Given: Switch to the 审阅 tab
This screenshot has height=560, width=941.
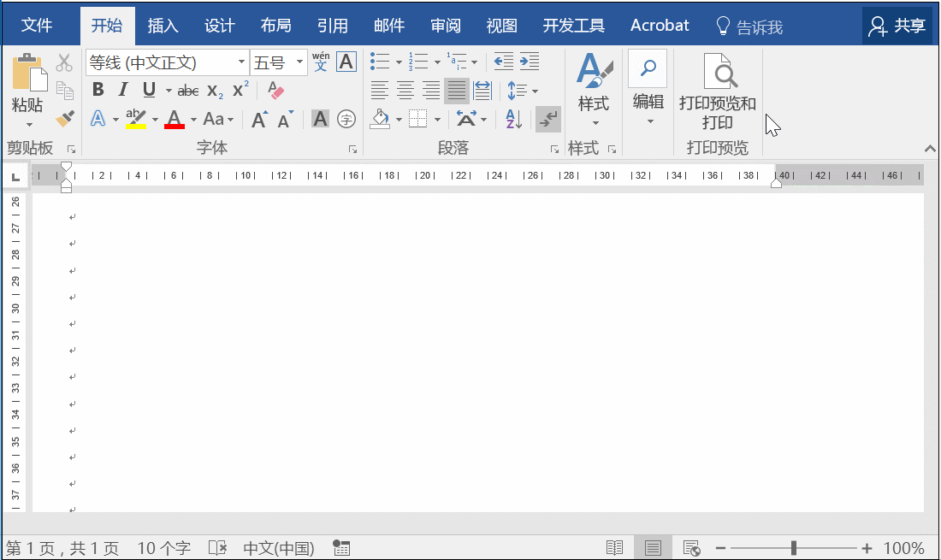Looking at the screenshot, I should point(446,25).
